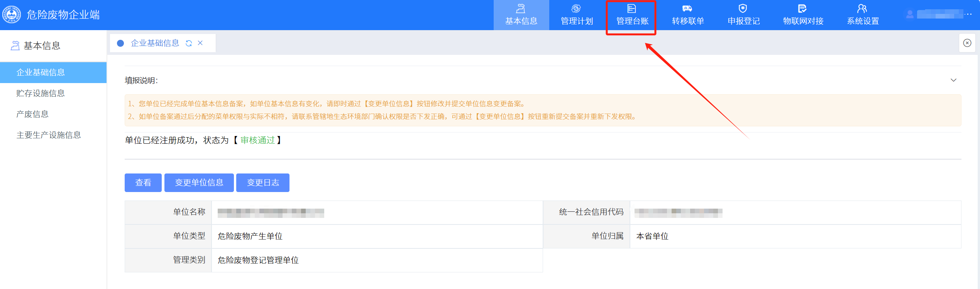This screenshot has height=289, width=980.
Task: Click the 危险废物产生单位 unit type value
Action: 250,236
